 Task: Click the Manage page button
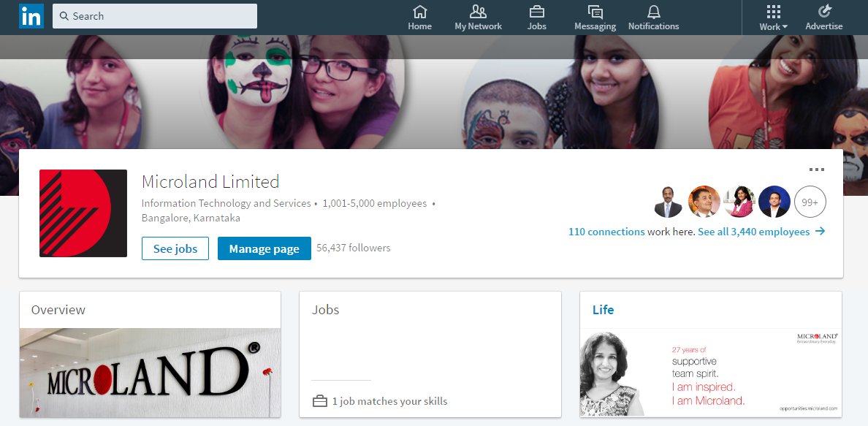point(264,248)
